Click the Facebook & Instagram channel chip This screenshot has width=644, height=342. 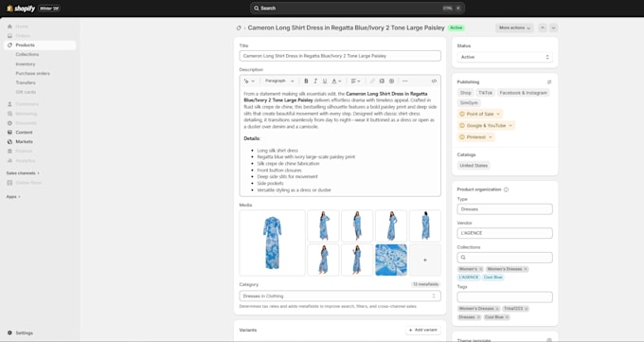pos(523,93)
